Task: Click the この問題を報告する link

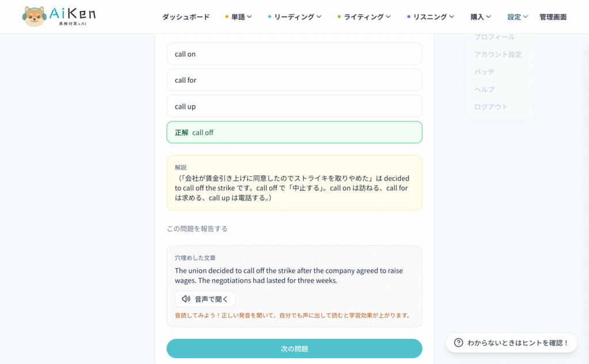Action: coord(197,229)
